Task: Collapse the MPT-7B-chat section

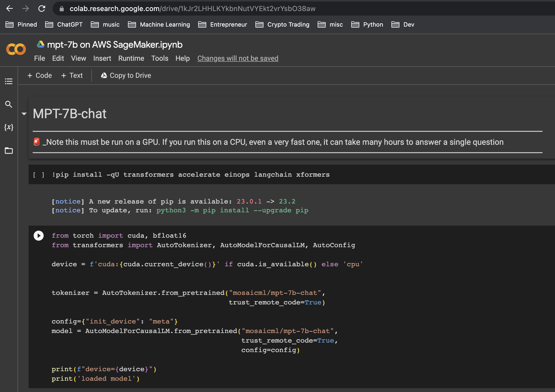Action: coord(24,114)
